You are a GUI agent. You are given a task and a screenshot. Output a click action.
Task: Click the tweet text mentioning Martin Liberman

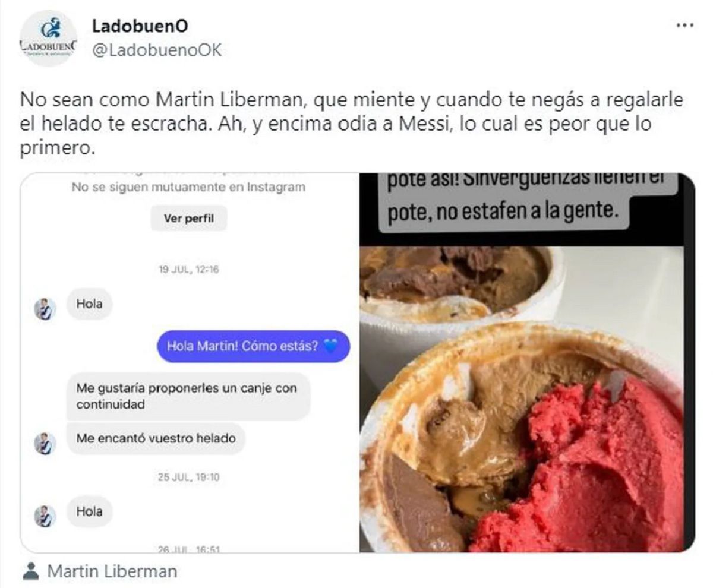point(351,124)
